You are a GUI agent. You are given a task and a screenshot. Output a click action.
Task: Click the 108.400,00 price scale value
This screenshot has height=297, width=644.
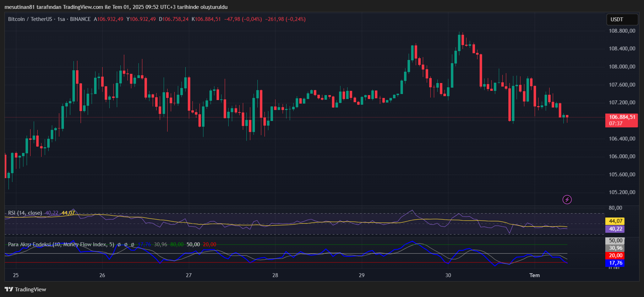coord(622,49)
